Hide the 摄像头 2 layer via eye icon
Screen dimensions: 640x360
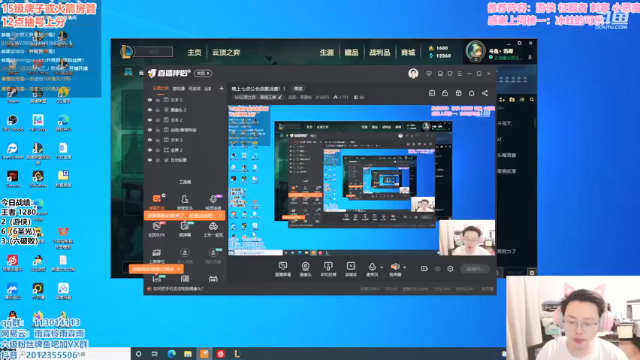(150, 110)
